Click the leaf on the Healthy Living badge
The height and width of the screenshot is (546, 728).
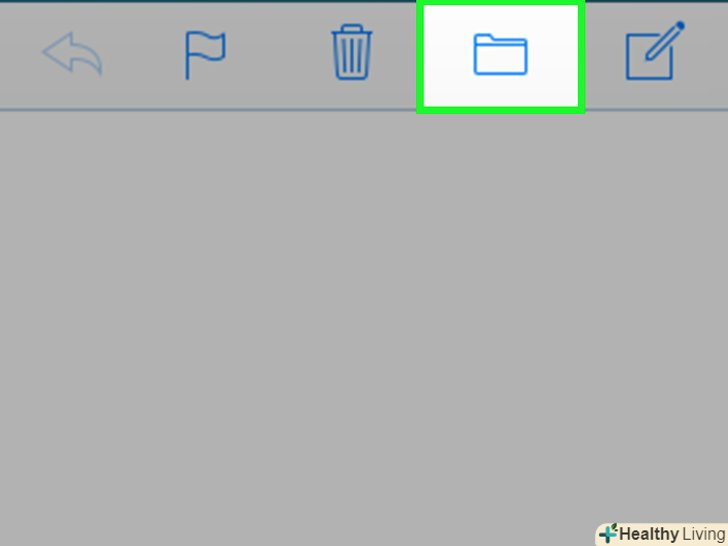614,527
